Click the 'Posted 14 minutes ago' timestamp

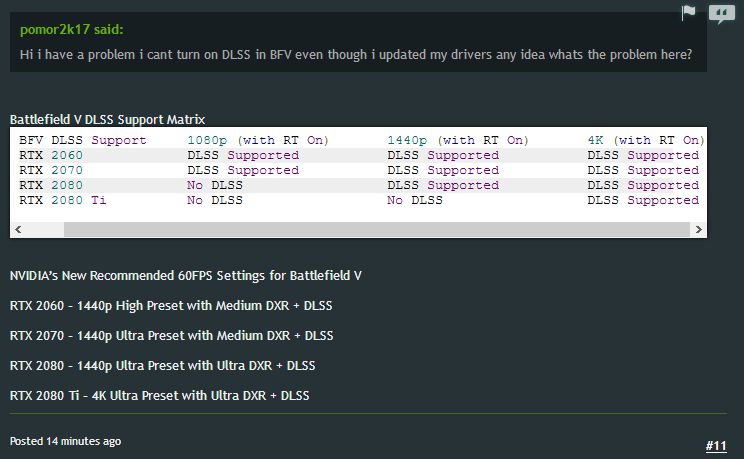(65, 441)
